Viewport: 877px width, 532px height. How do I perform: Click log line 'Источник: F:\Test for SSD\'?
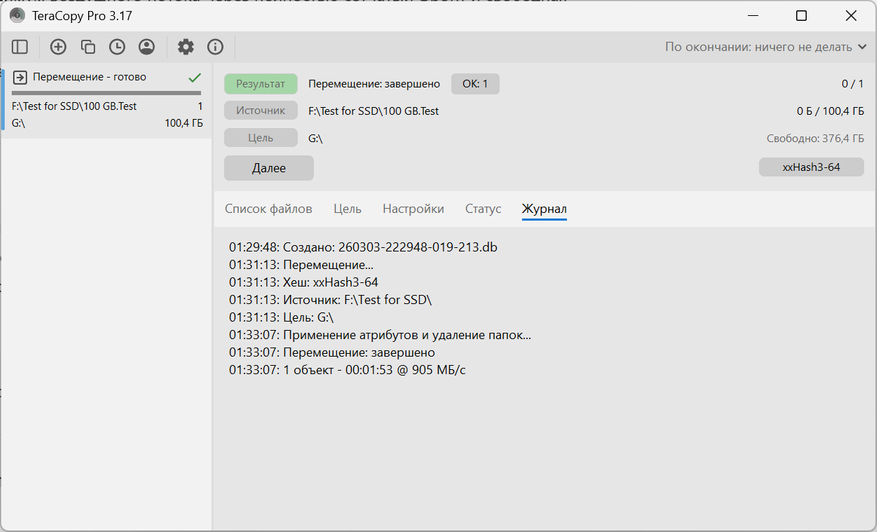(331, 300)
